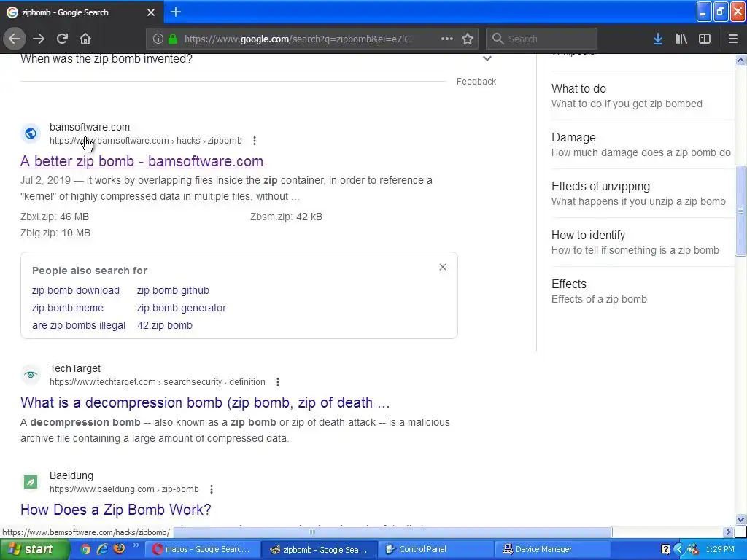The height and width of the screenshot is (560, 747).
Task: Expand more quick launch items chevron
Action: 136,545
